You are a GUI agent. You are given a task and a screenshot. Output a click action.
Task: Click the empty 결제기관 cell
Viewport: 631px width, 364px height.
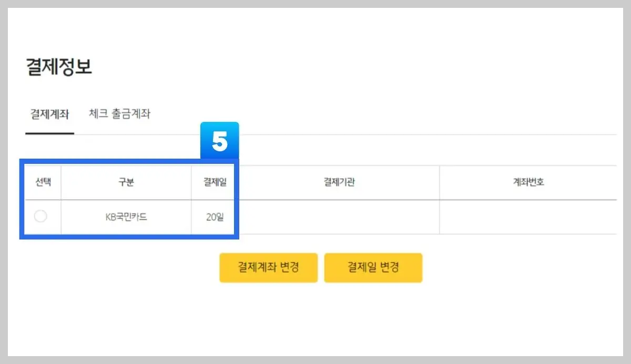point(338,217)
